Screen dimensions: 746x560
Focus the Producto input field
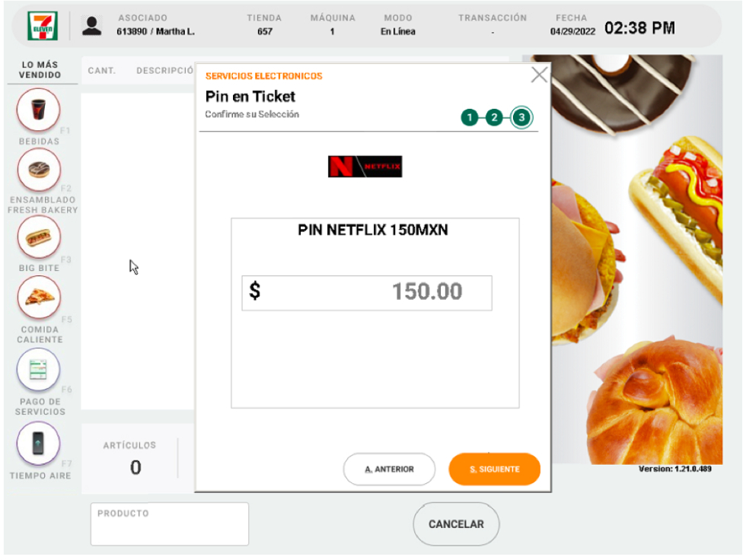[x=170, y=524]
